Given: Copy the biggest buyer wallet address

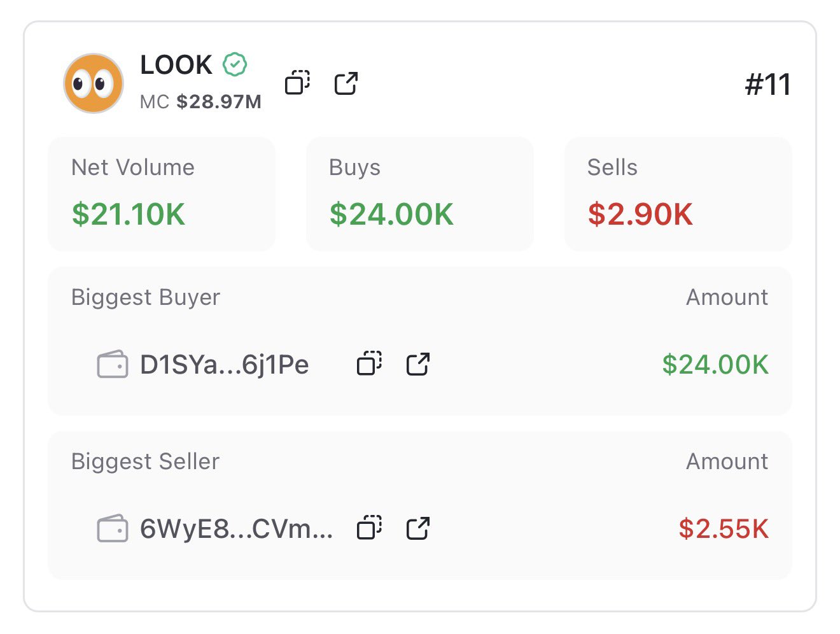Looking at the screenshot, I should (369, 364).
